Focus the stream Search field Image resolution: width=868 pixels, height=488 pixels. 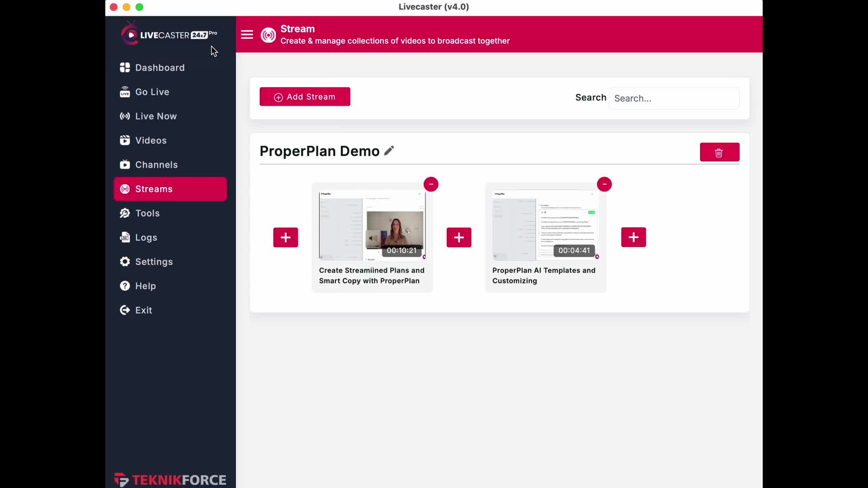tap(674, 99)
